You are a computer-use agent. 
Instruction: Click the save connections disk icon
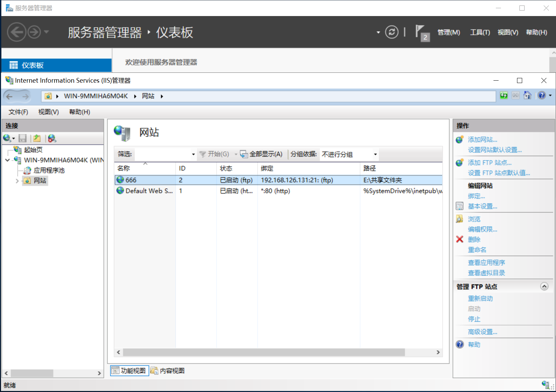pos(23,138)
